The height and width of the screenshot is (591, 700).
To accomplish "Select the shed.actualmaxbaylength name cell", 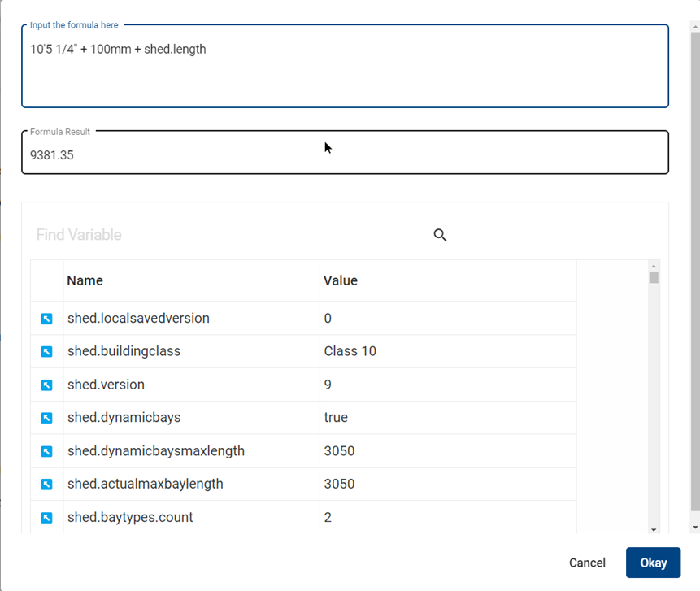I will pyautogui.click(x=192, y=485).
